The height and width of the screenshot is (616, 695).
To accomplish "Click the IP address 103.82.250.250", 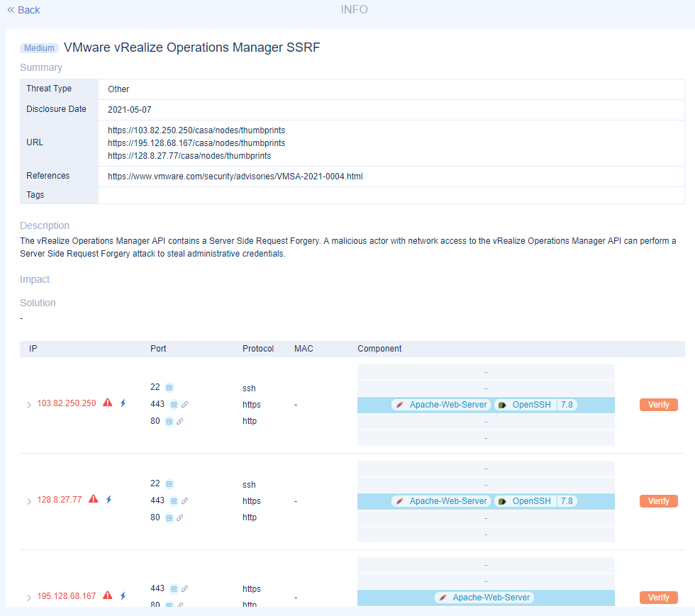I will coord(67,403).
